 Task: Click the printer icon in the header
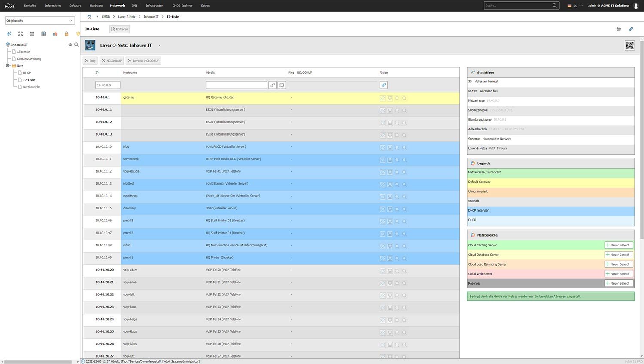point(619,29)
